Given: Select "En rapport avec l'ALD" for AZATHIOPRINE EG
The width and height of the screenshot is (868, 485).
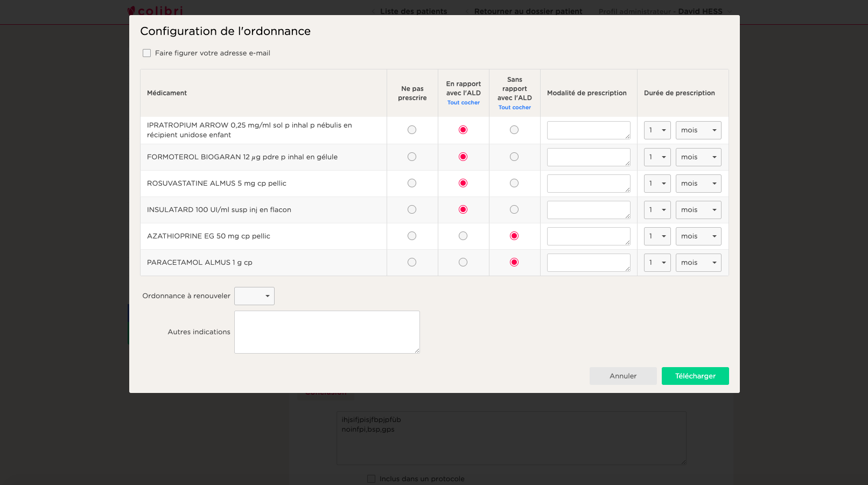Looking at the screenshot, I should tap(463, 236).
